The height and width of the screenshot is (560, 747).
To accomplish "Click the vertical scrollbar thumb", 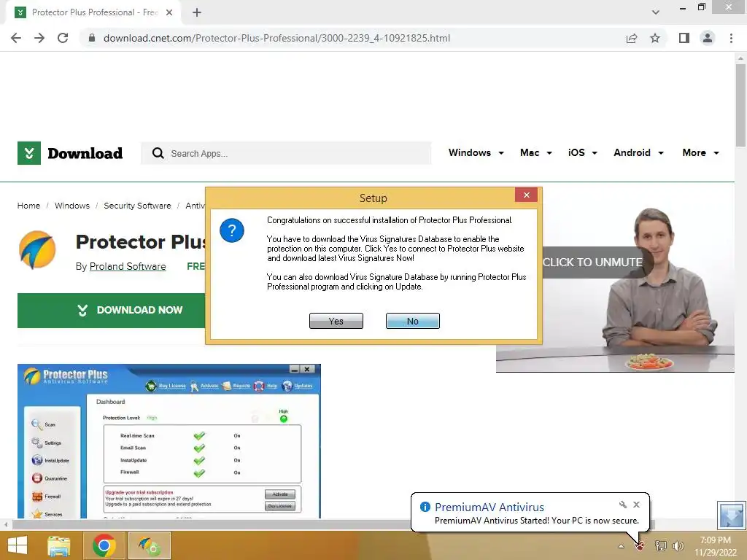I will [x=740, y=105].
